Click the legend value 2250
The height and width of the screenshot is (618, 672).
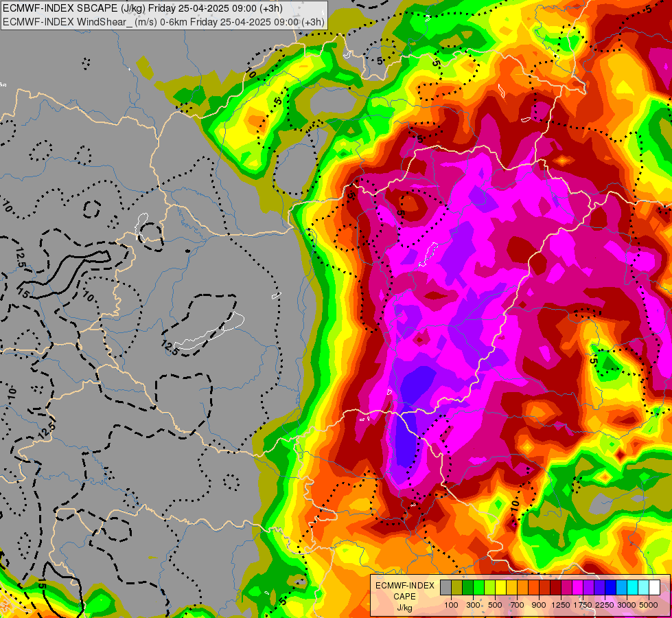(x=605, y=605)
